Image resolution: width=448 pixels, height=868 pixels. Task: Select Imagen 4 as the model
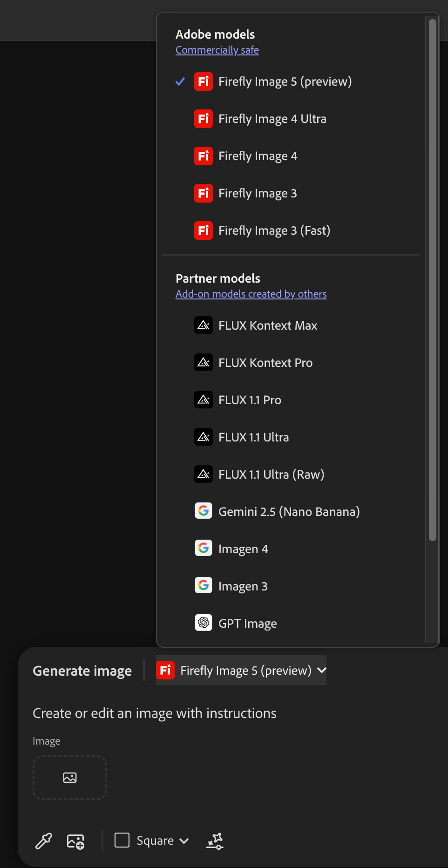(243, 549)
